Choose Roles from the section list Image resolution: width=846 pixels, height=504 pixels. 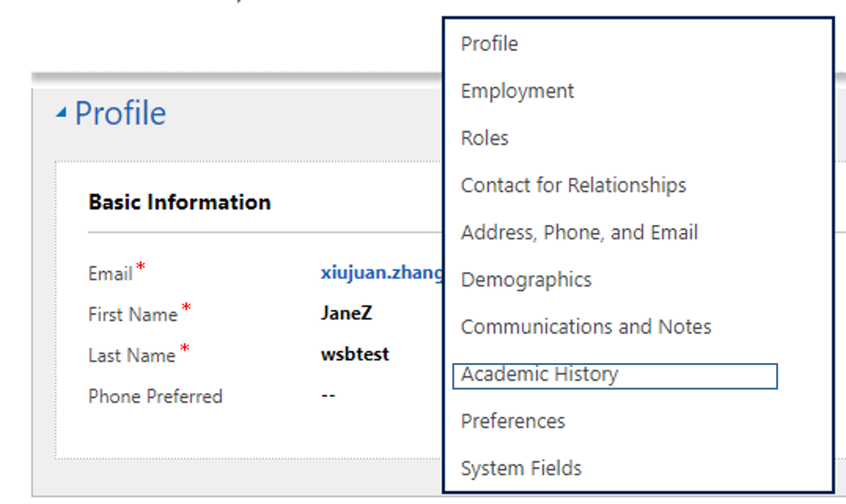click(485, 138)
